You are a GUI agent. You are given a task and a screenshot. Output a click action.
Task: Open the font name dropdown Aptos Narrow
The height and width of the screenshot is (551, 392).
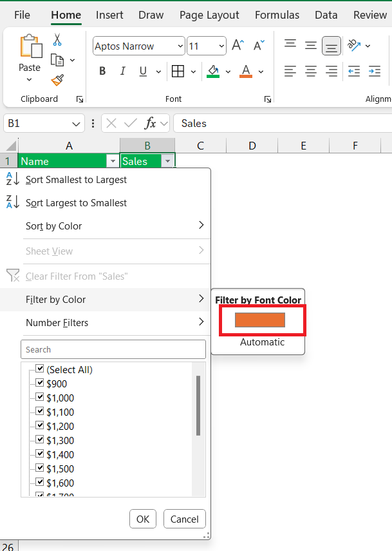click(x=180, y=46)
